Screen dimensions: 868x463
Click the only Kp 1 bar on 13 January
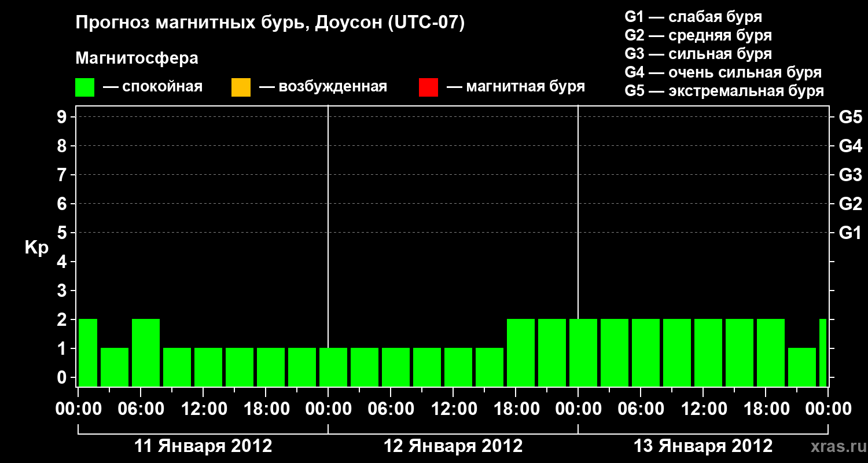tap(802, 367)
